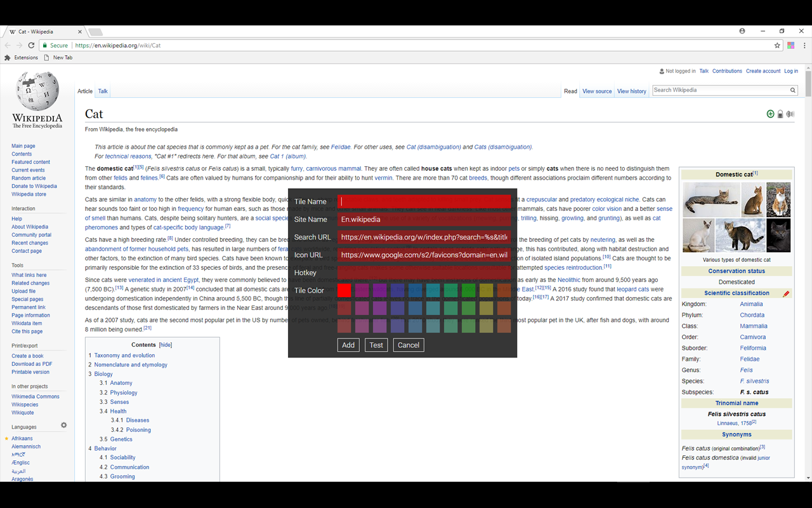Click the Add button in the tile dialog
This screenshot has height=508, width=812.
tap(348, 345)
